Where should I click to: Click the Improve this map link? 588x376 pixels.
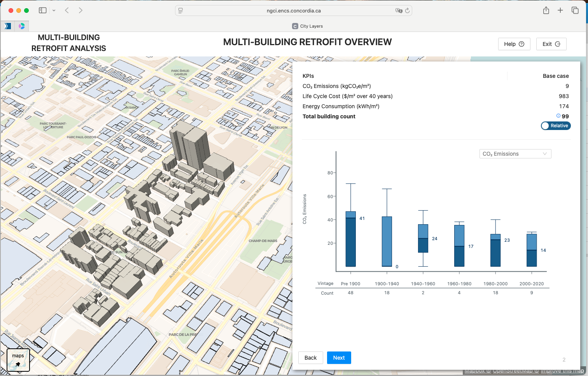562,371
